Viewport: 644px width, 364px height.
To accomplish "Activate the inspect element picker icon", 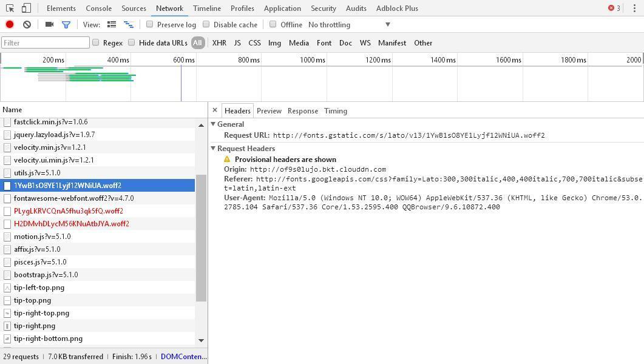I will (x=10, y=8).
